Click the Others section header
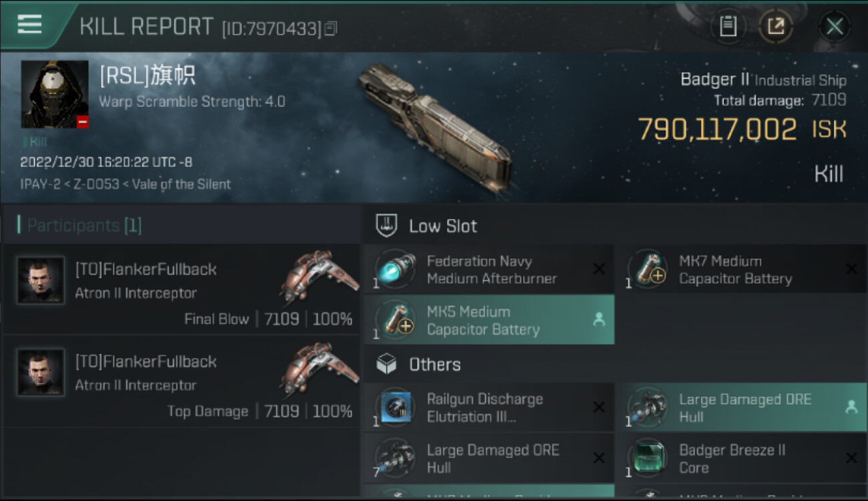This screenshot has width=868, height=501. pyautogui.click(x=434, y=365)
